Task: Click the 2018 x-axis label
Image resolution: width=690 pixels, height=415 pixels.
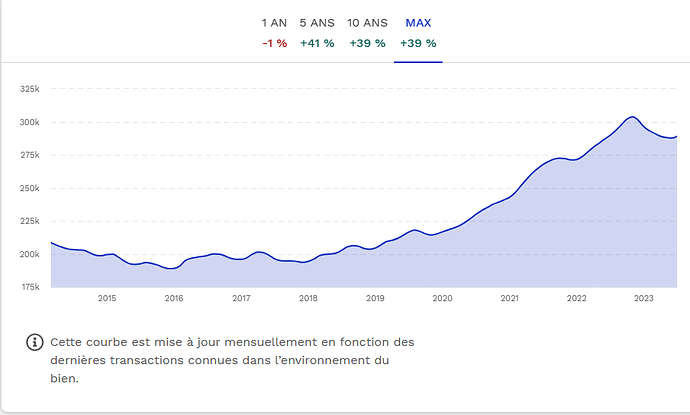Action: point(308,298)
